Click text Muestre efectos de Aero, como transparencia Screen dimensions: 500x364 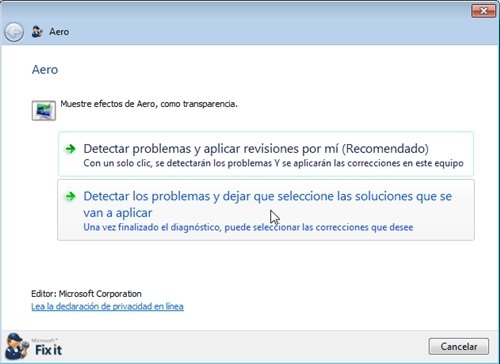[x=149, y=104]
